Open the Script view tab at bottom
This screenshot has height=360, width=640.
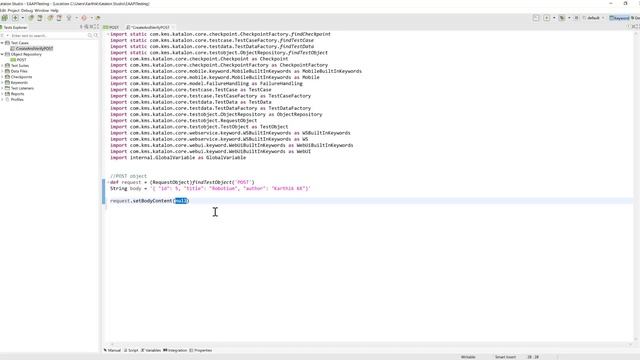[131, 350]
